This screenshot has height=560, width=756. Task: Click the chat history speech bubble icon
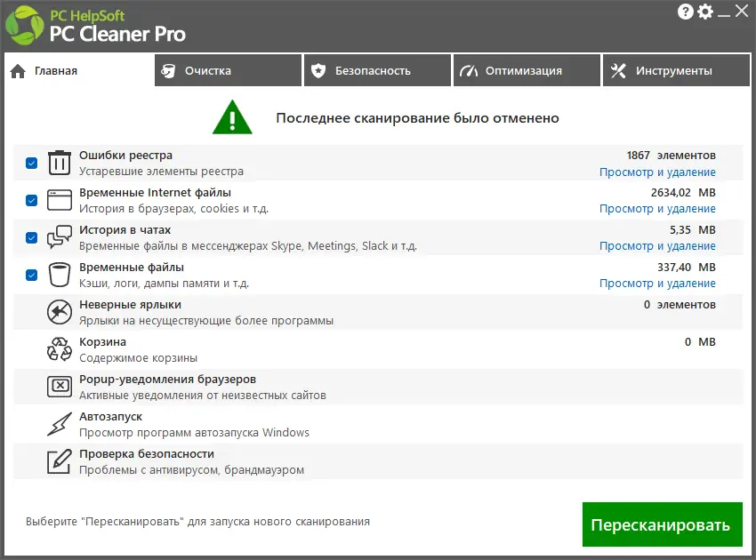(x=59, y=237)
